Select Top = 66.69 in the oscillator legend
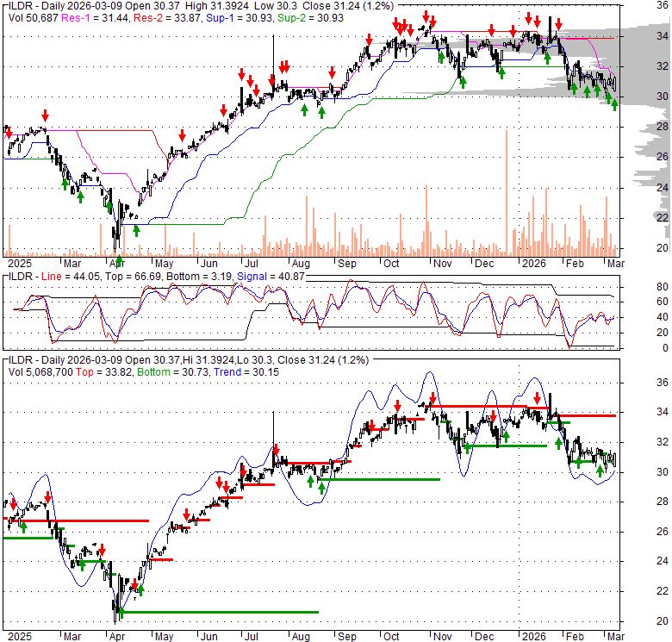Image resolution: width=672 pixels, height=642 pixels. coord(134,277)
